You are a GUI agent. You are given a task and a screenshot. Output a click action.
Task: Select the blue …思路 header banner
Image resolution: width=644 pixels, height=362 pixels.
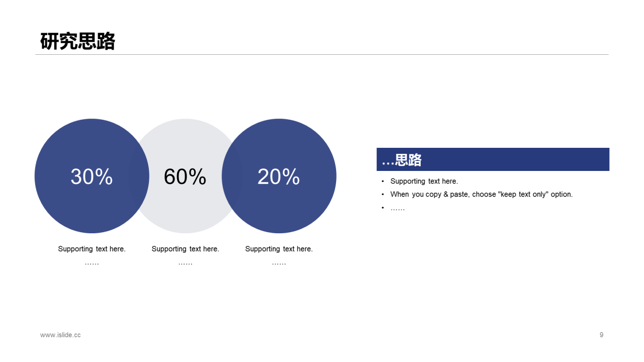click(x=493, y=159)
